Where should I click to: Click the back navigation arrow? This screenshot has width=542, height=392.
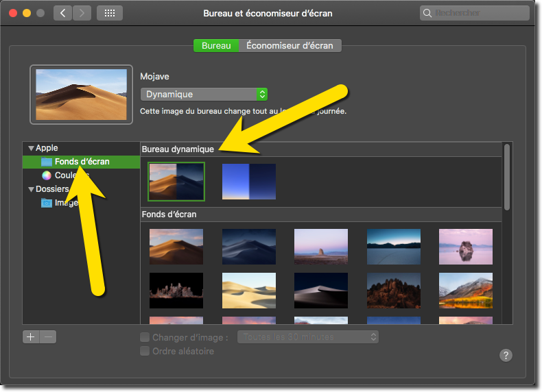pos(62,13)
